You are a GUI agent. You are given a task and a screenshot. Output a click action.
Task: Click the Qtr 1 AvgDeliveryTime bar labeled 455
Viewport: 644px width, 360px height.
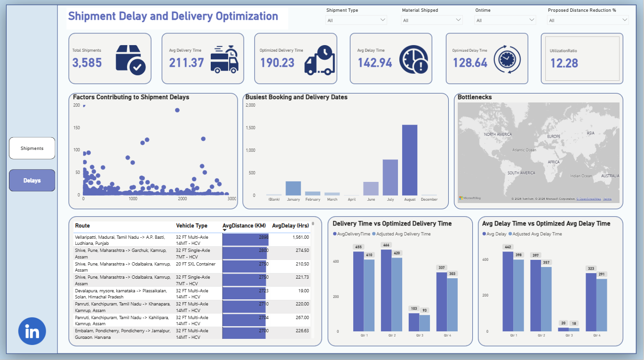358,291
